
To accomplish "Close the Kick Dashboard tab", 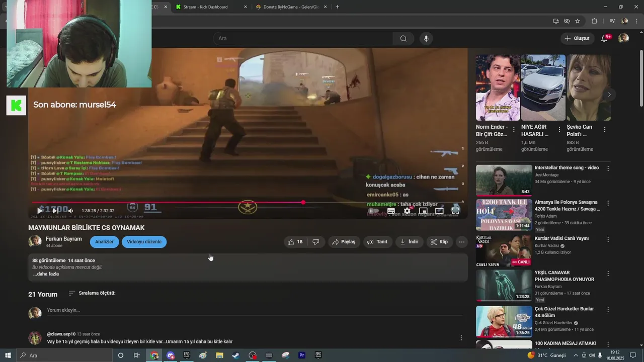I will (x=246, y=7).
